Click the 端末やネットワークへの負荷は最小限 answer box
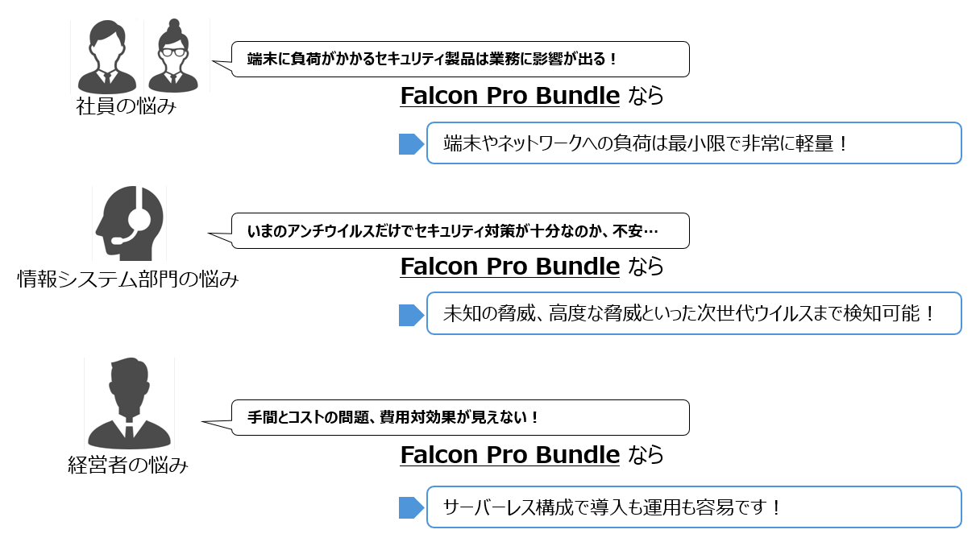The image size is (980, 542). (694, 143)
